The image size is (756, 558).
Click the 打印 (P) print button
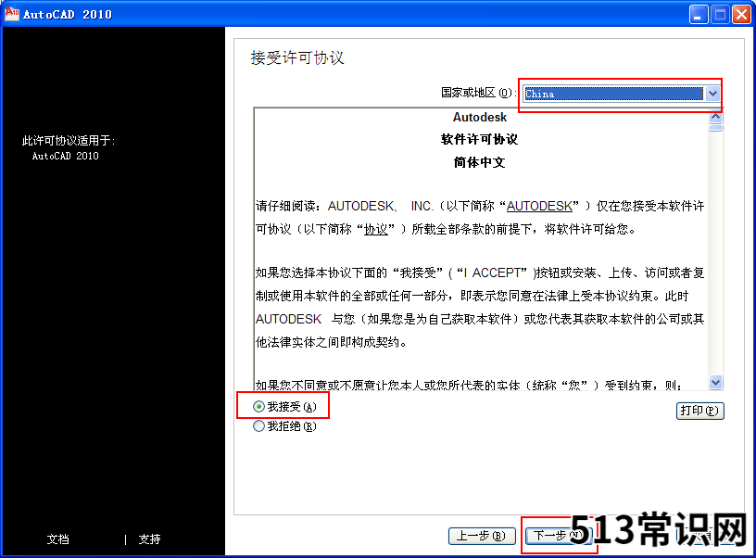(699, 411)
